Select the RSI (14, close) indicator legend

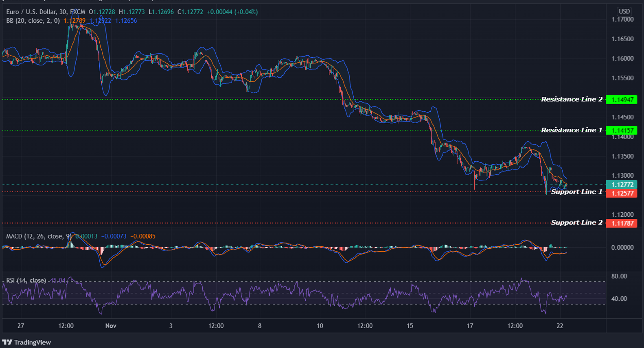coord(26,281)
